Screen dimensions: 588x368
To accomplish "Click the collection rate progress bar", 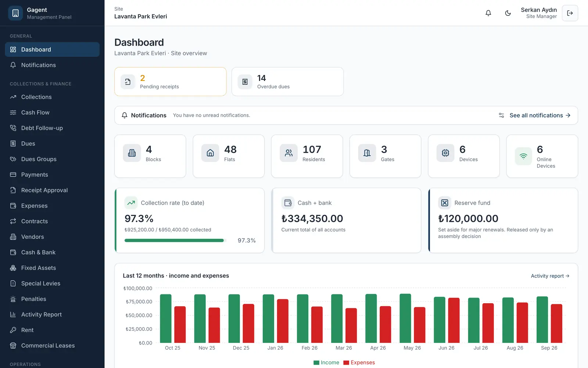I will tap(175, 240).
